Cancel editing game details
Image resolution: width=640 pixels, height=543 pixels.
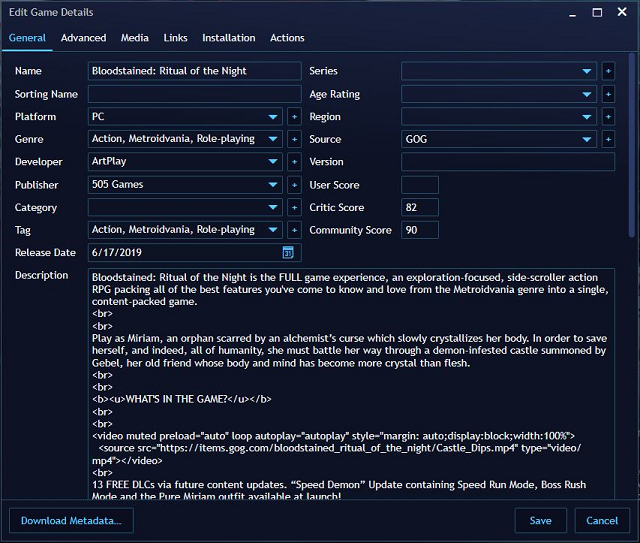pos(602,521)
